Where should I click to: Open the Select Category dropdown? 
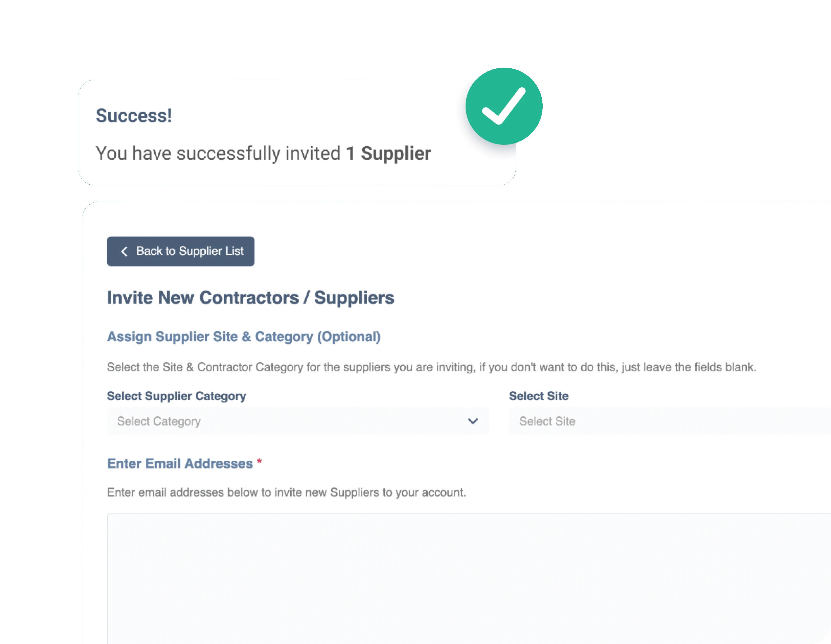pyautogui.click(x=297, y=421)
